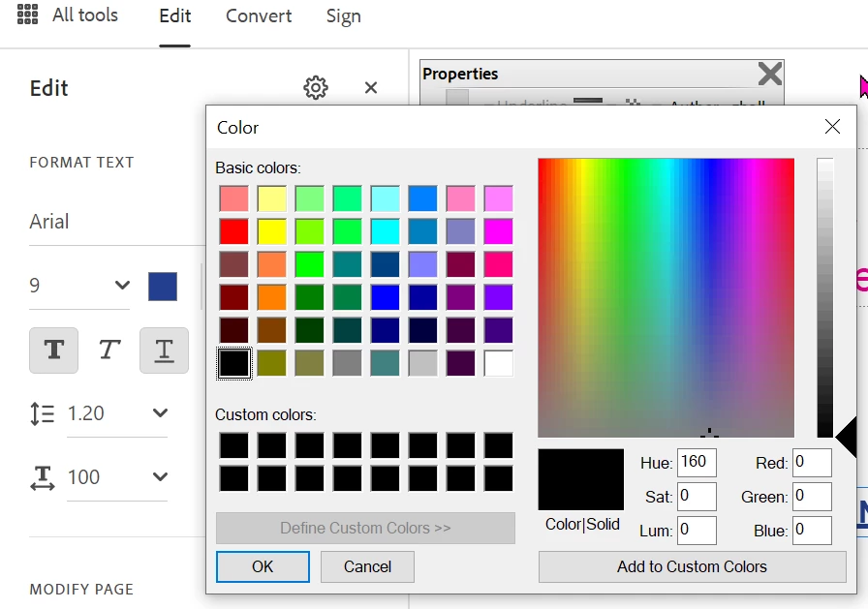Pick a color in spectrum field
This screenshot has height=609, width=868.
click(666, 297)
